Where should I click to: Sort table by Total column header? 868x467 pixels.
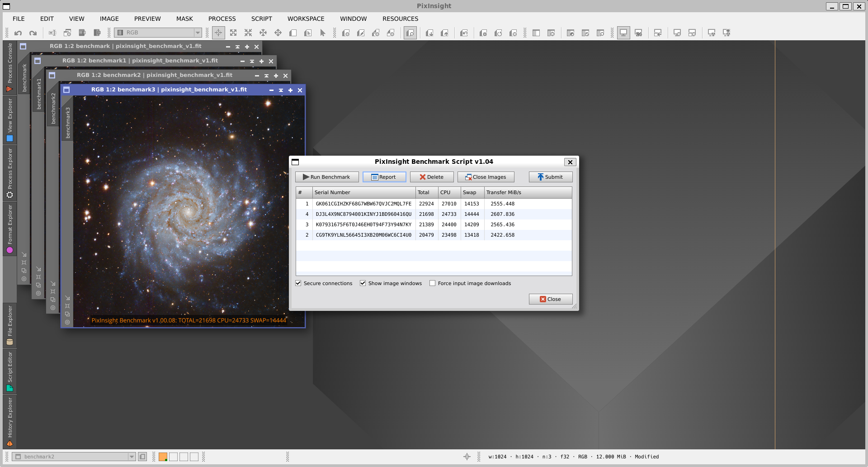pos(427,192)
